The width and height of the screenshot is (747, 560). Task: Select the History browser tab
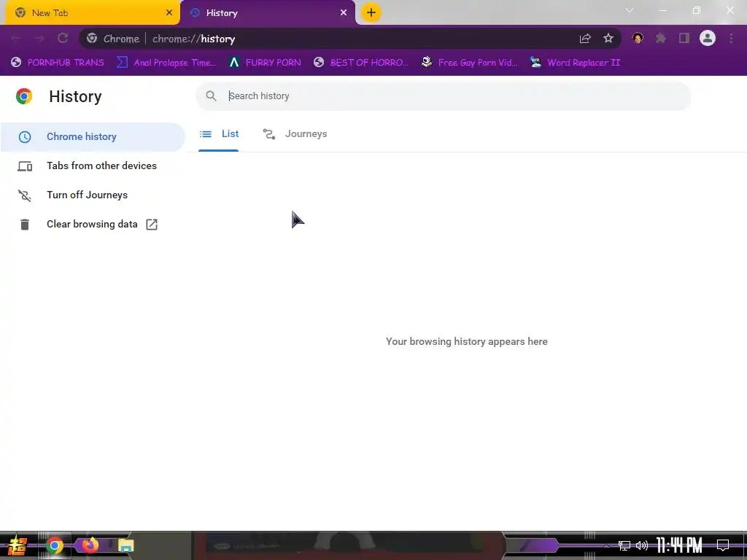point(268,13)
